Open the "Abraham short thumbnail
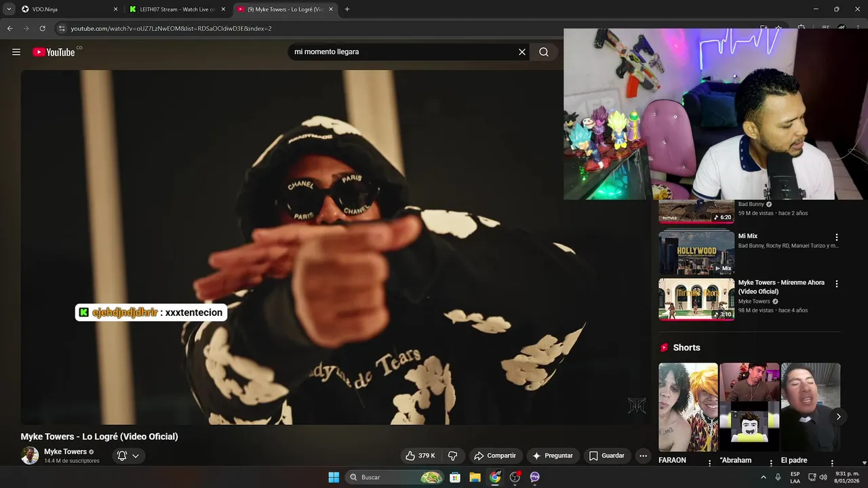 pyautogui.click(x=749, y=407)
